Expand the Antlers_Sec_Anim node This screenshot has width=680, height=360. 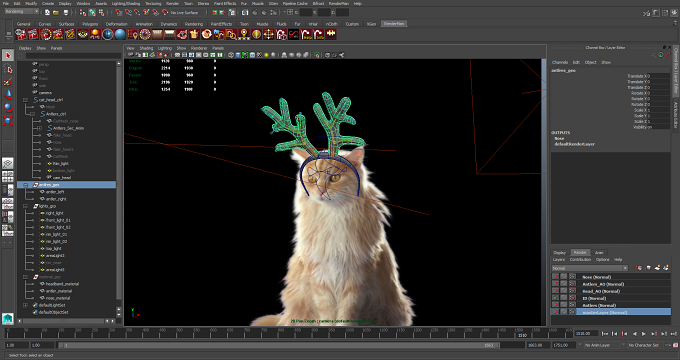pos(39,128)
